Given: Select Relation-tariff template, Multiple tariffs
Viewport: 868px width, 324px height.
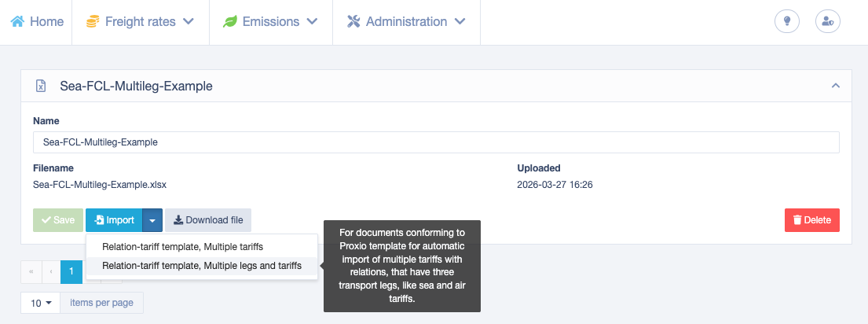Looking at the screenshot, I should [x=183, y=246].
